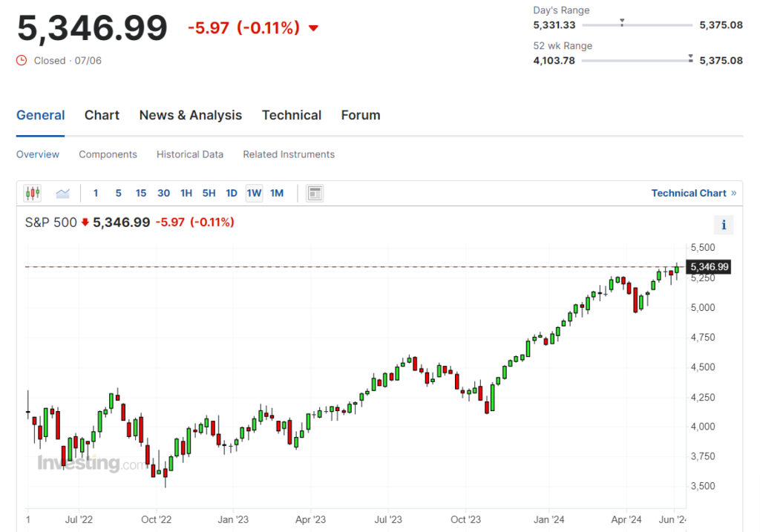Open Technical Chart via its chevron
The height and width of the screenshot is (532, 760).
point(734,193)
